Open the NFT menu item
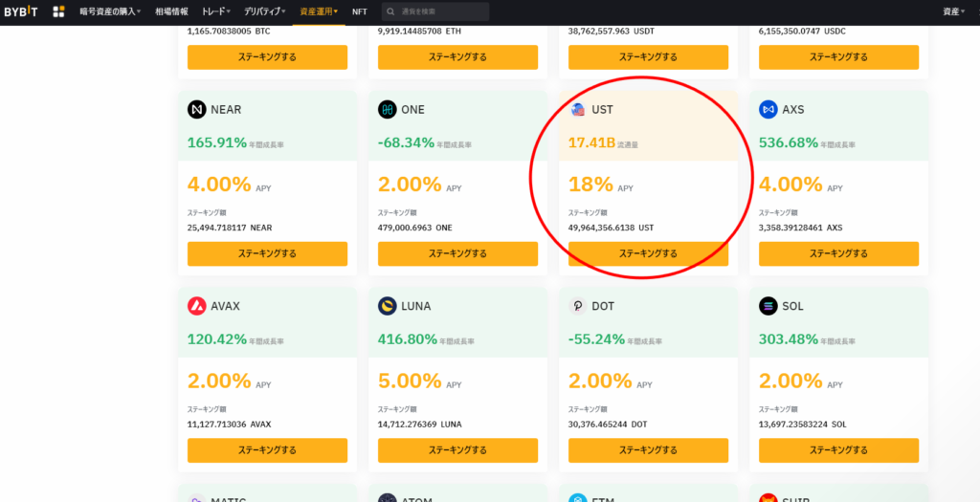 [360, 11]
